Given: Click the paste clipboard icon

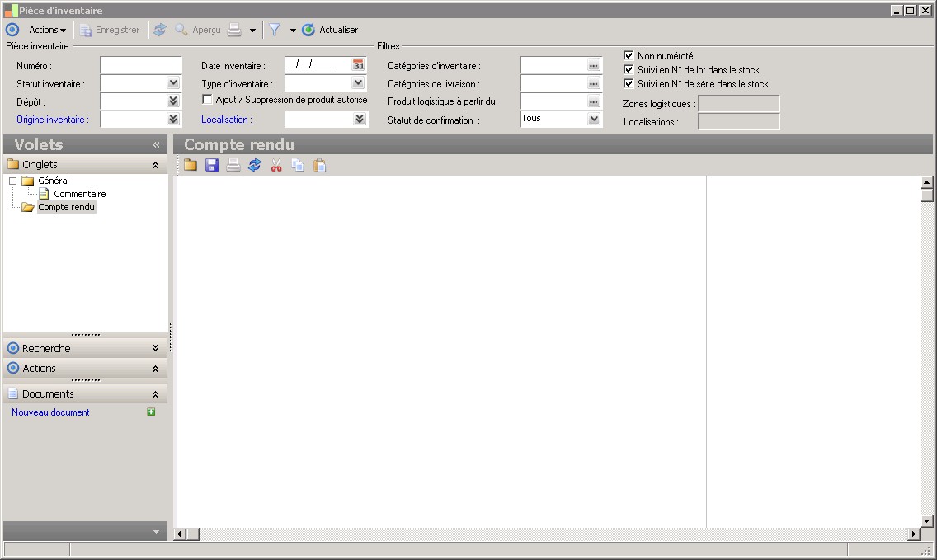Looking at the screenshot, I should (x=320, y=166).
